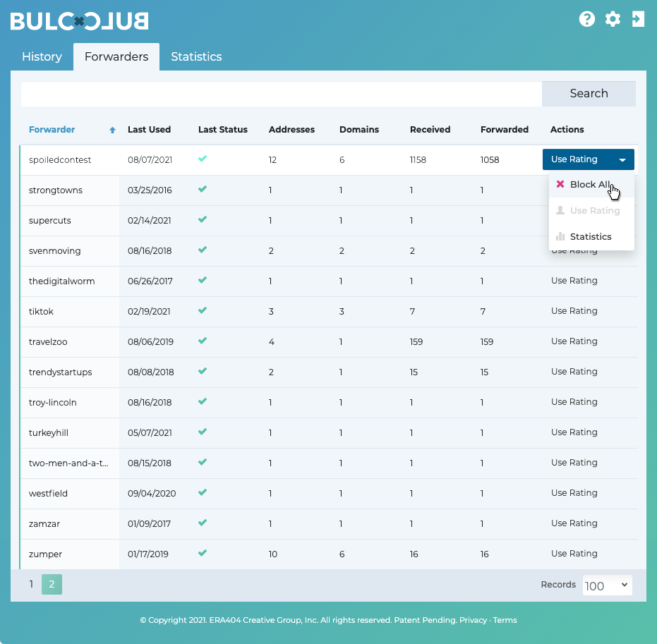Click the trendystartups forwarder name

[x=61, y=372]
